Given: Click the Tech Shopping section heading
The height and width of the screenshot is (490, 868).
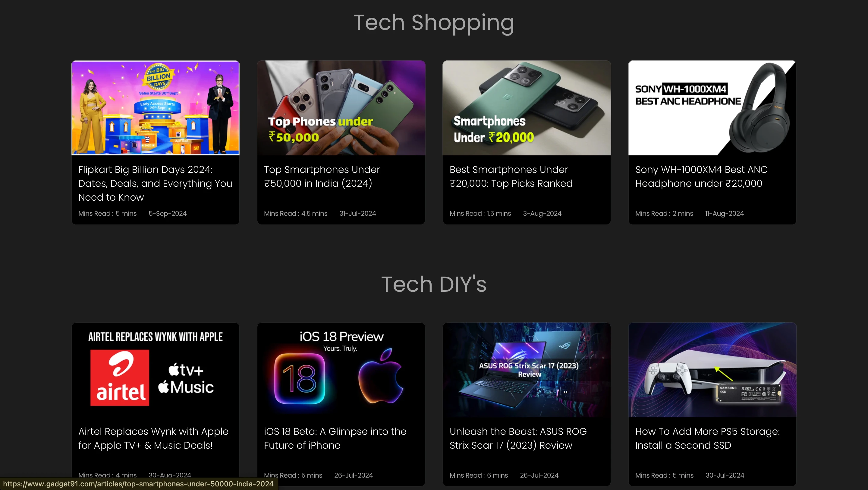Looking at the screenshot, I should pyautogui.click(x=434, y=23).
